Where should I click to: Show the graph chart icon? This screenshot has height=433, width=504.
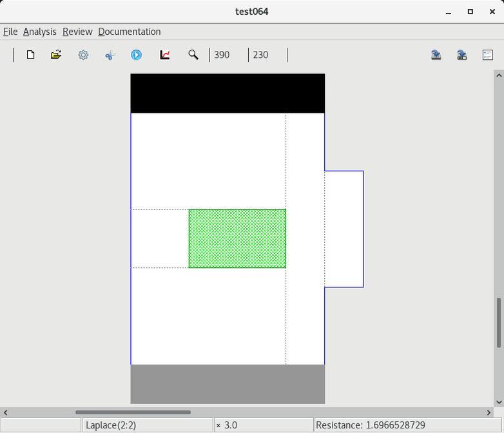pos(165,55)
